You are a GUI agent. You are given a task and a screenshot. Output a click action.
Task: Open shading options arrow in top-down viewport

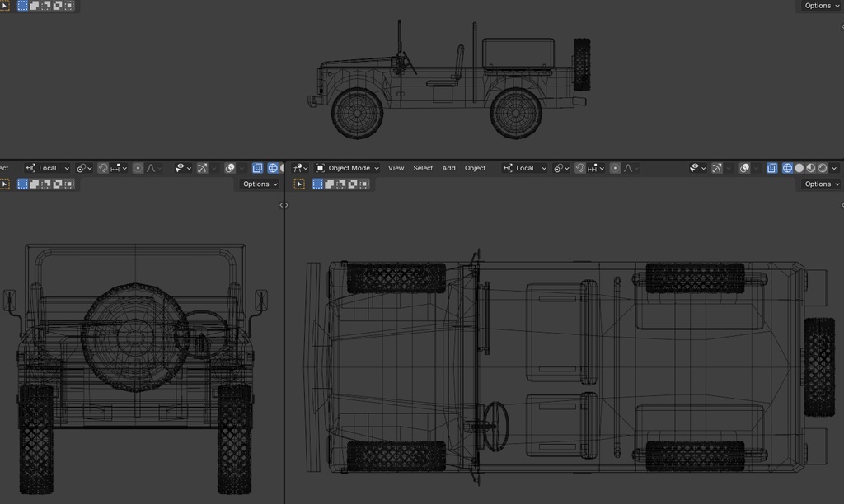coord(834,168)
